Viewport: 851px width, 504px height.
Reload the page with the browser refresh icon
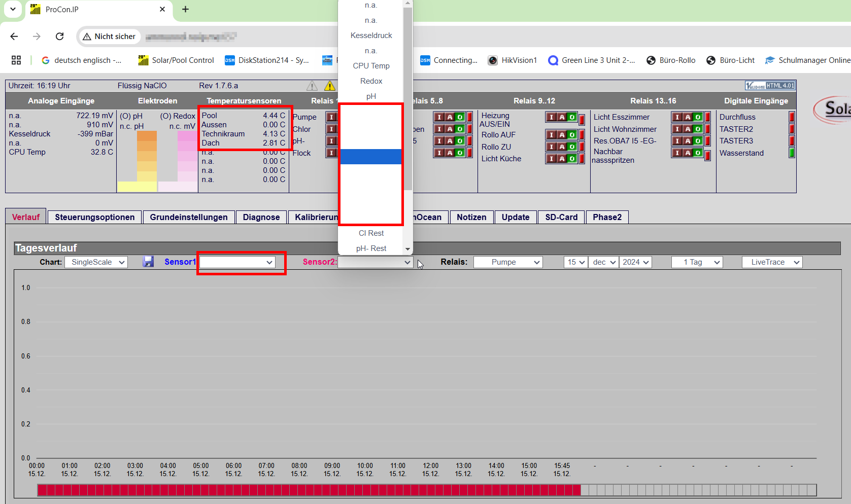[x=60, y=37]
